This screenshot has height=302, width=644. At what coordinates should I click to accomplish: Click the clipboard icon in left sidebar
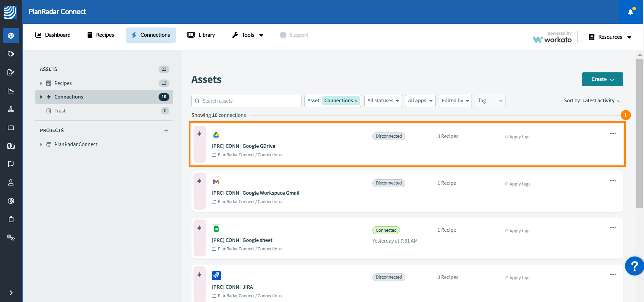click(x=11, y=219)
